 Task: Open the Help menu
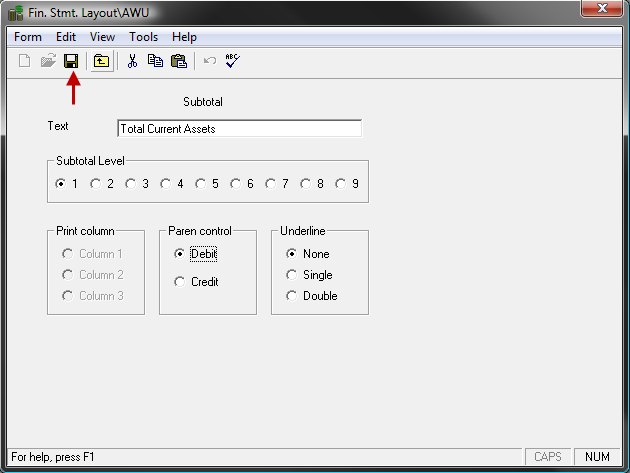click(184, 37)
